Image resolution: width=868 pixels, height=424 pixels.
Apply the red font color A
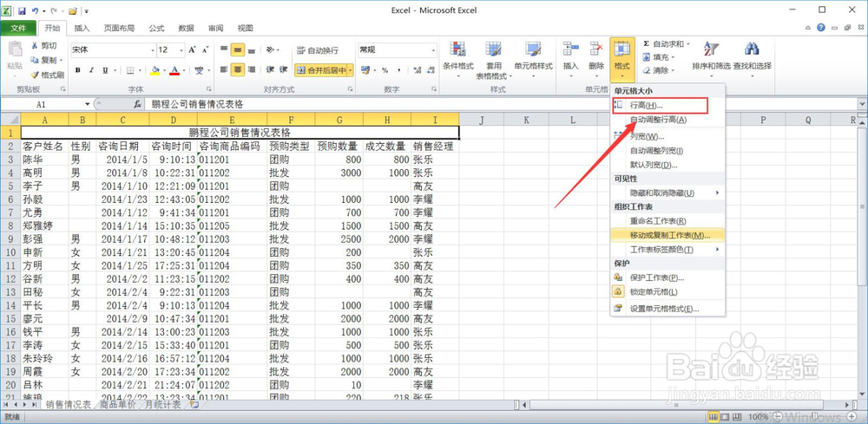pos(174,70)
